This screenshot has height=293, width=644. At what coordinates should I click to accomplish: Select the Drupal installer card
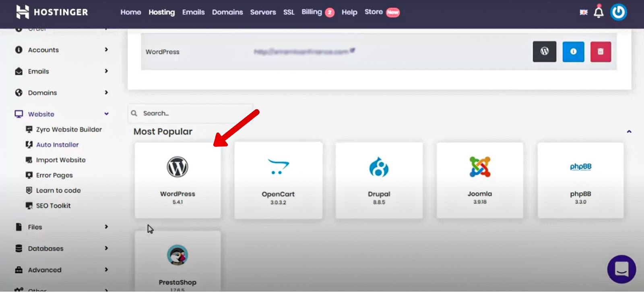pyautogui.click(x=379, y=180)
